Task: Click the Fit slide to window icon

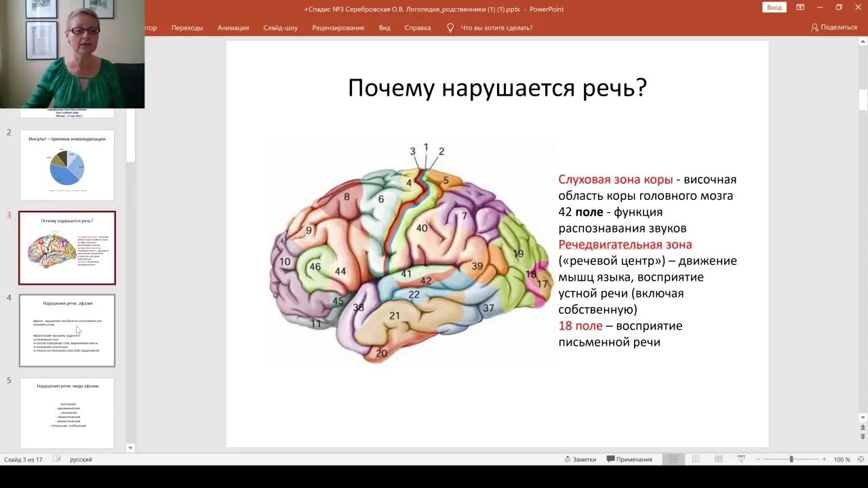Action: (860, 459)
